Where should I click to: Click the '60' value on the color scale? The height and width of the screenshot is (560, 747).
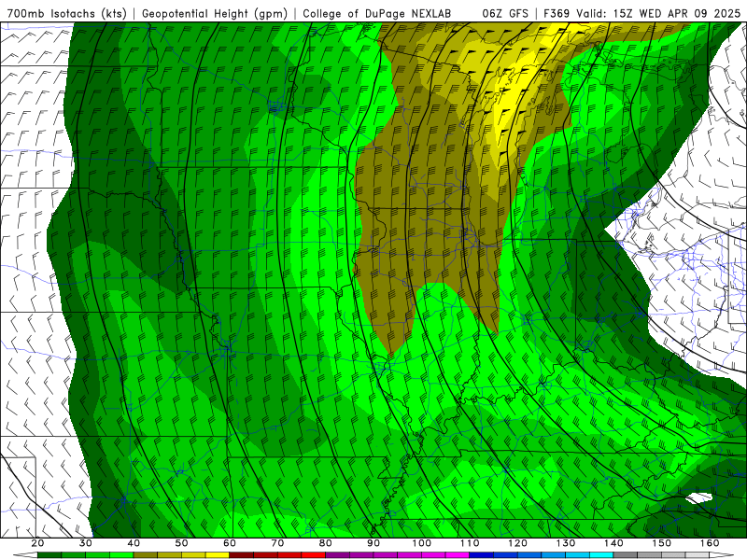pyautogui.click(x=230, y=543)
